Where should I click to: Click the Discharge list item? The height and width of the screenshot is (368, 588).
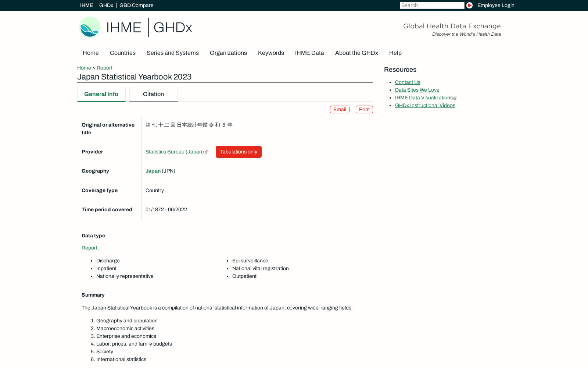point(108,261)
